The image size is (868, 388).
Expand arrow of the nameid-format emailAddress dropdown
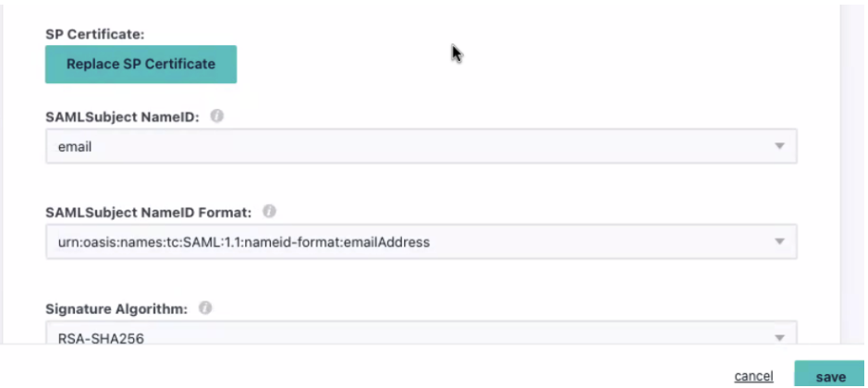[779, 242]
